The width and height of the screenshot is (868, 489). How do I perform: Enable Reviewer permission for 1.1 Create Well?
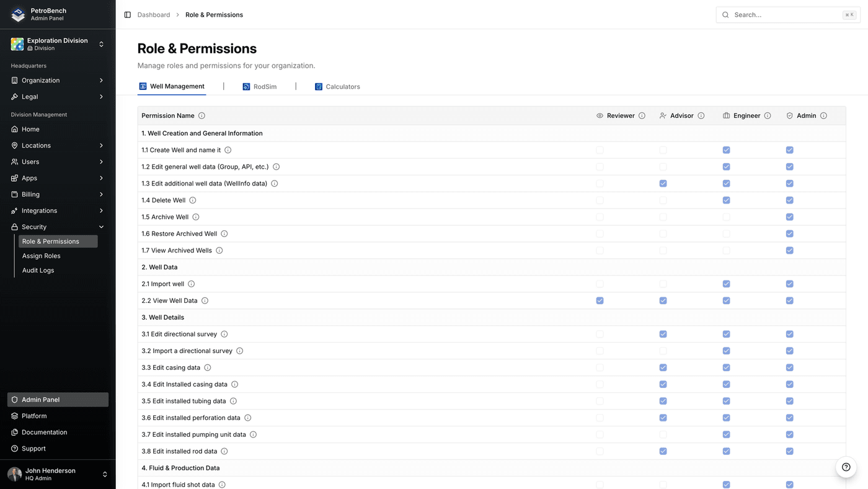pyautogui.click(x=600, y=150)
